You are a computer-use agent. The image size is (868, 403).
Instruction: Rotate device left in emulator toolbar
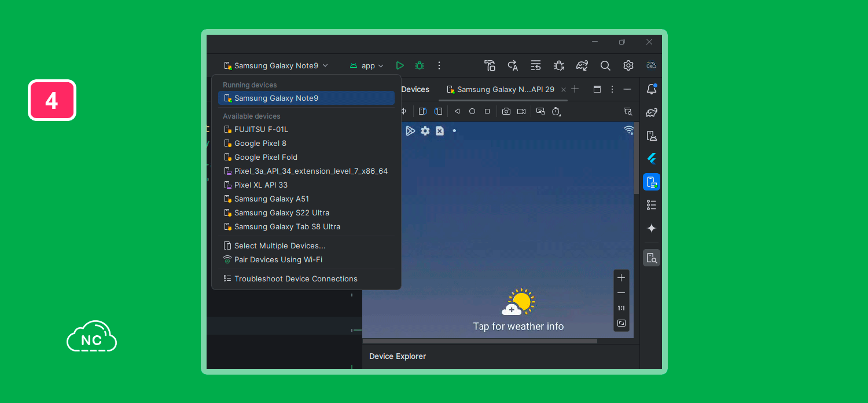(423, 111)
